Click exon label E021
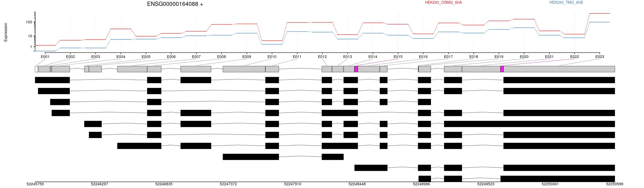The height and width of the screenshot is (188, 644). (x=549, y=57)
